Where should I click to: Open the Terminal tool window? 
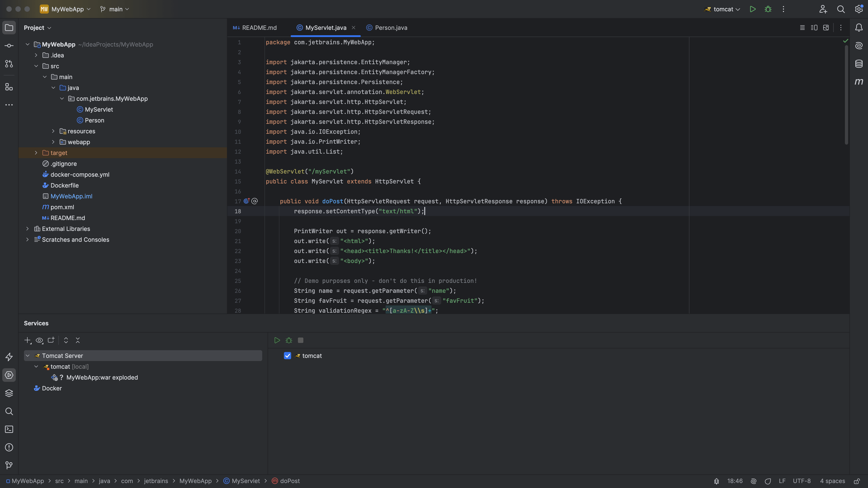click(x=9, y=429)
